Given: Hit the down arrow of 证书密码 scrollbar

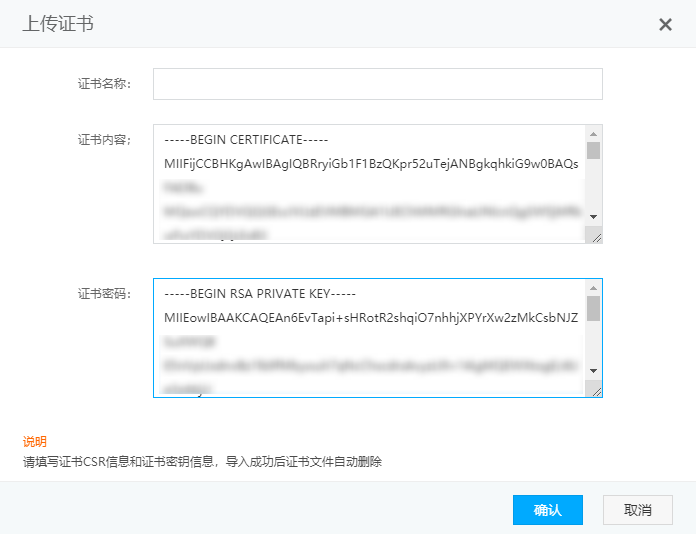Looking at the screenshot, I should (x=593, y=370).
